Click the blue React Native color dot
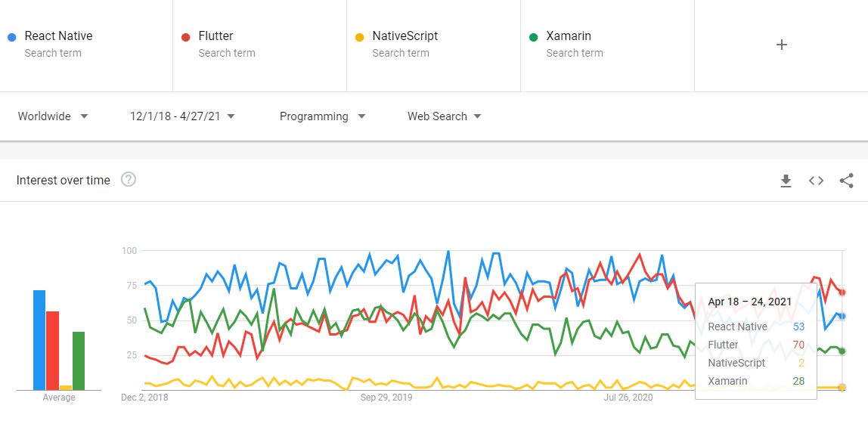Image resolution: width=868 pixels, height=424 pixels. click(x=11, y=37)
